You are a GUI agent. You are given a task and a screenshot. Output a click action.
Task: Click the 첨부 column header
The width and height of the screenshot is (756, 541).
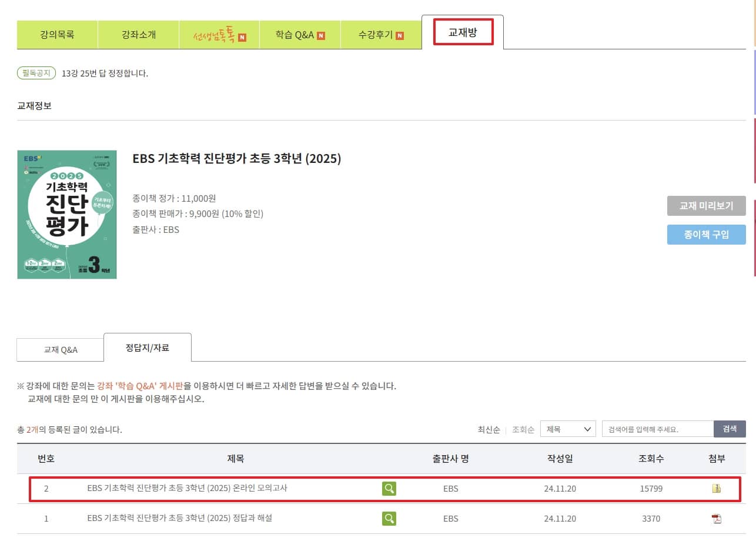pyautogui.click(x=717, y=459)
